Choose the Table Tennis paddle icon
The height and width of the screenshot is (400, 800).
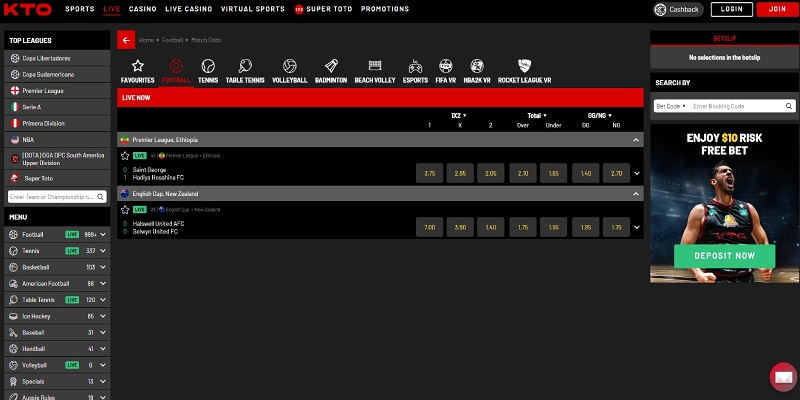(x=245, y=66)
